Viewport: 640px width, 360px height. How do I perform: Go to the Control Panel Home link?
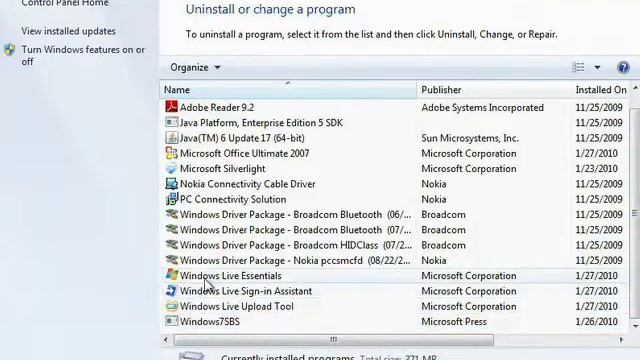tap(65, 4)
